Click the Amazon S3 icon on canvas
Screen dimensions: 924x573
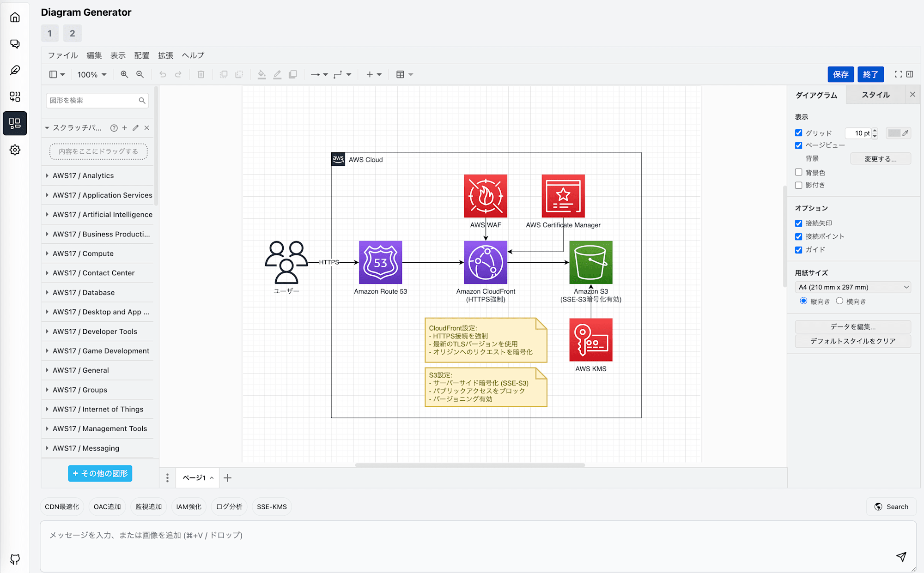click(x=589, y=263)
